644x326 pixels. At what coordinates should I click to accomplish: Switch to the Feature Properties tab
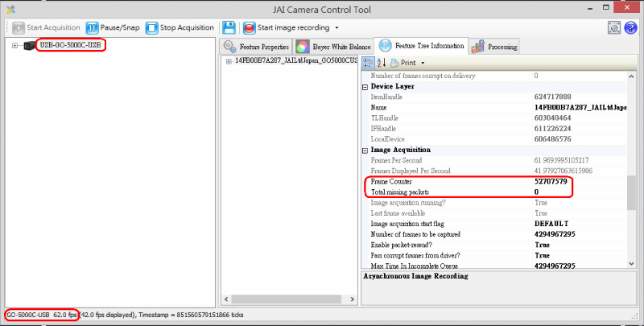tap(256, 47)
